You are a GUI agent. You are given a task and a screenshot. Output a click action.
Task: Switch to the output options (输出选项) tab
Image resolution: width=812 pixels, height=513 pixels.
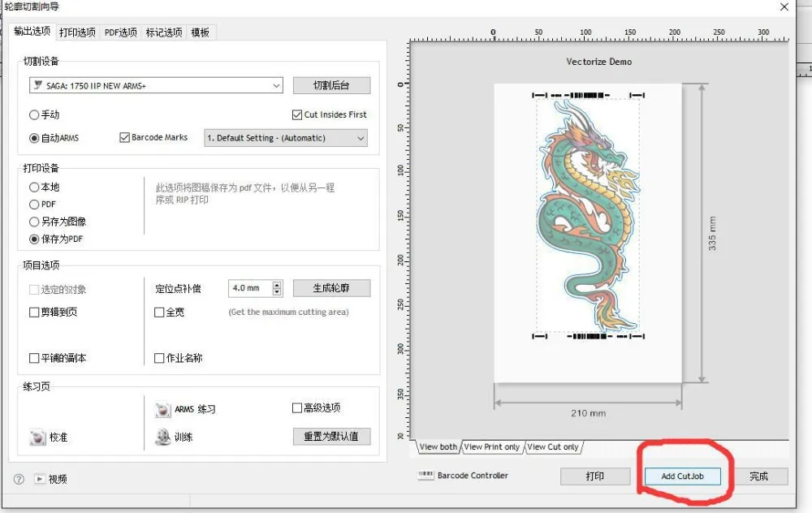click(32, 31)
